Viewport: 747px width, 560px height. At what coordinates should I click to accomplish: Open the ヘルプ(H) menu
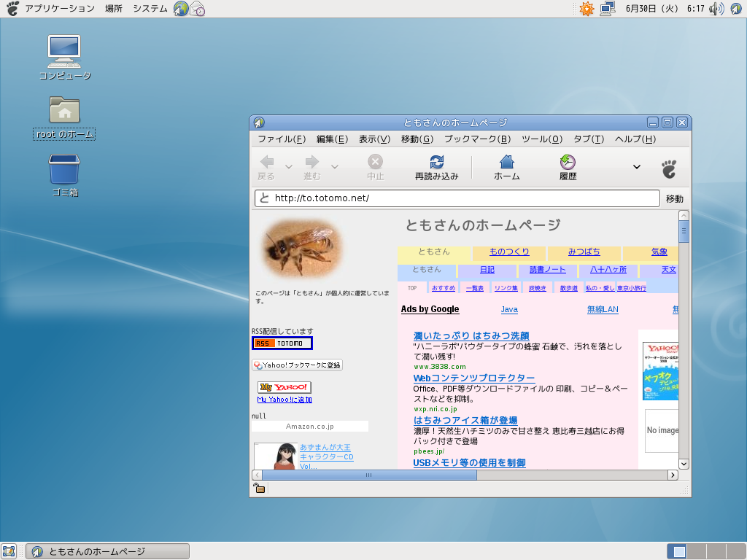pos(635,139)
